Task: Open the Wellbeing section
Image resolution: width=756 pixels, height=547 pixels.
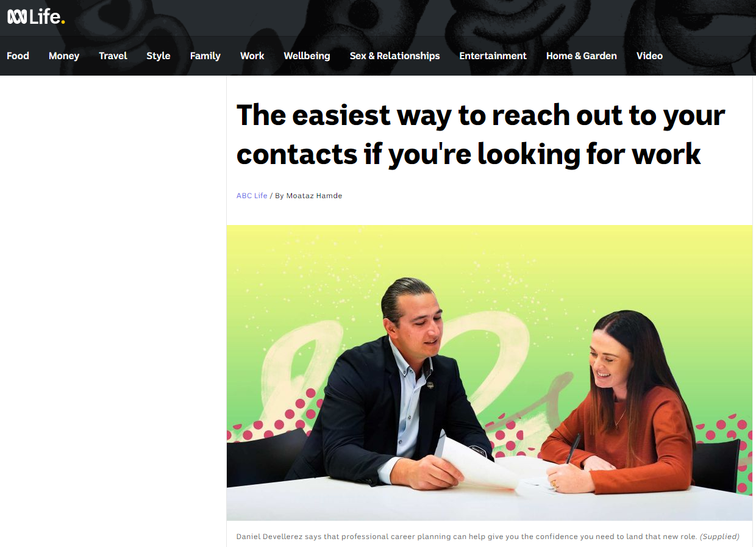Action: click(307, 55)
